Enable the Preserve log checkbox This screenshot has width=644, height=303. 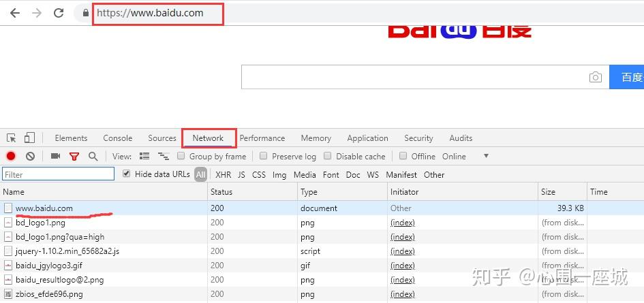(x=264, y=156)
